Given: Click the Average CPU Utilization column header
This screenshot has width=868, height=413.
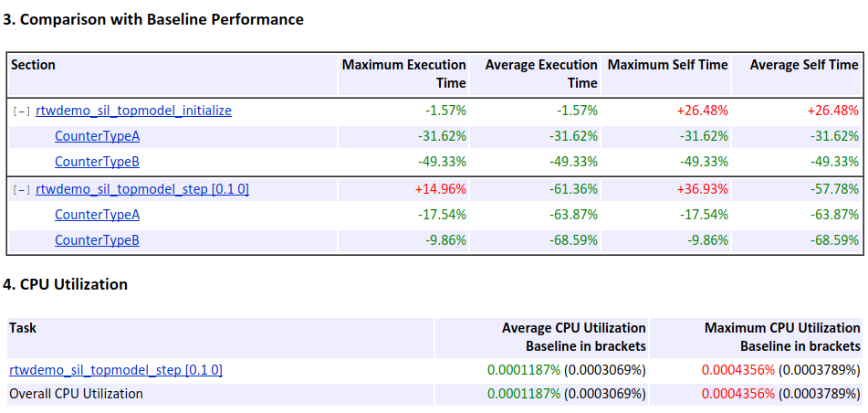Looking at the screenshot, I should click(x=573, y=336).
